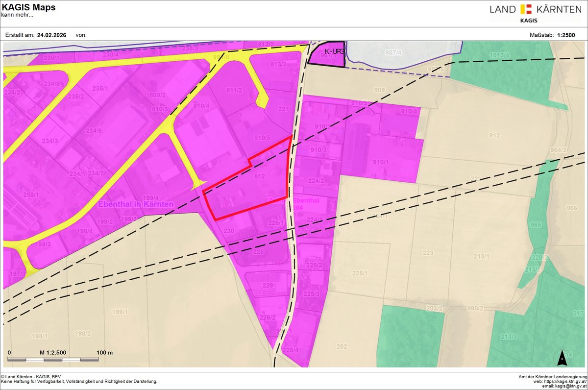
Task: Select parcel 198/4
Action: [84, 231]
